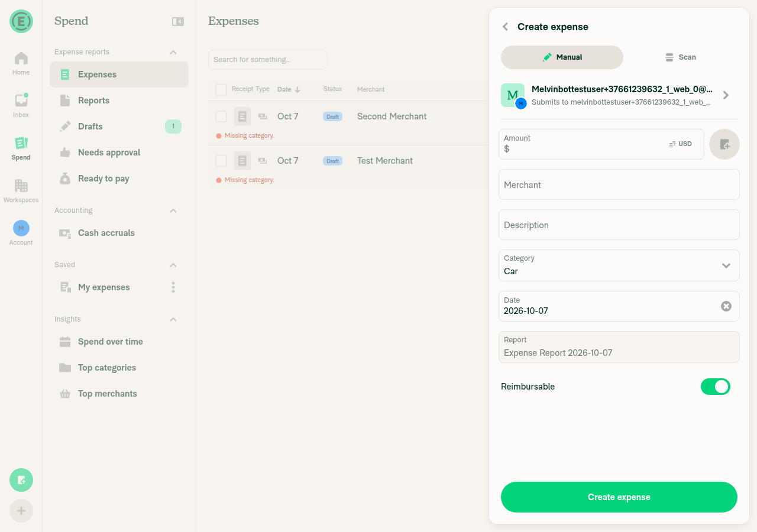Open Drafts in the sidebar
This screenshot has height=532, width=757.
pyautogui.click(x=119, y=126)
